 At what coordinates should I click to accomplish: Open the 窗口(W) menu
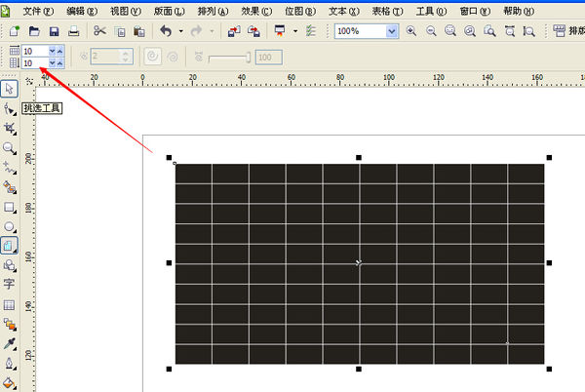click(x=475, y=11)
